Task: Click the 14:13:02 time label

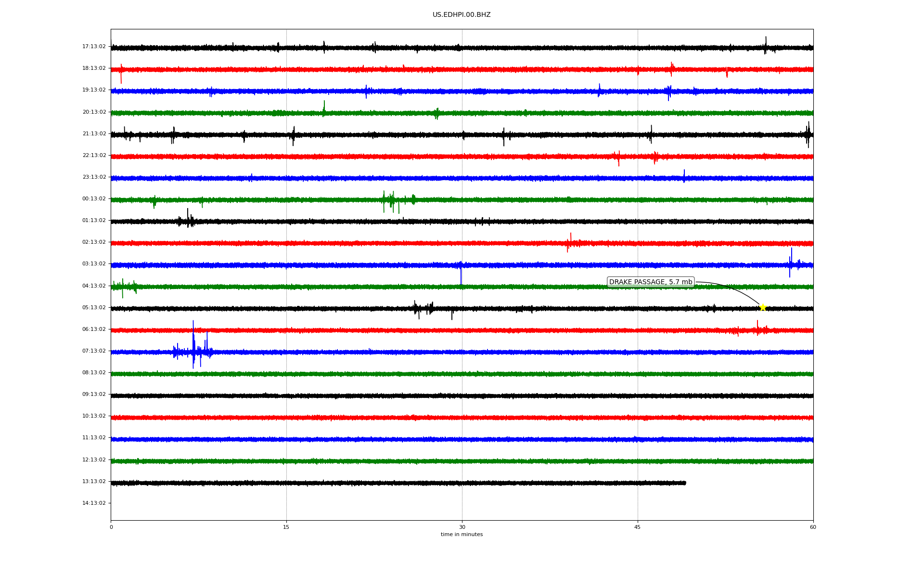Action: pos(94,503)
